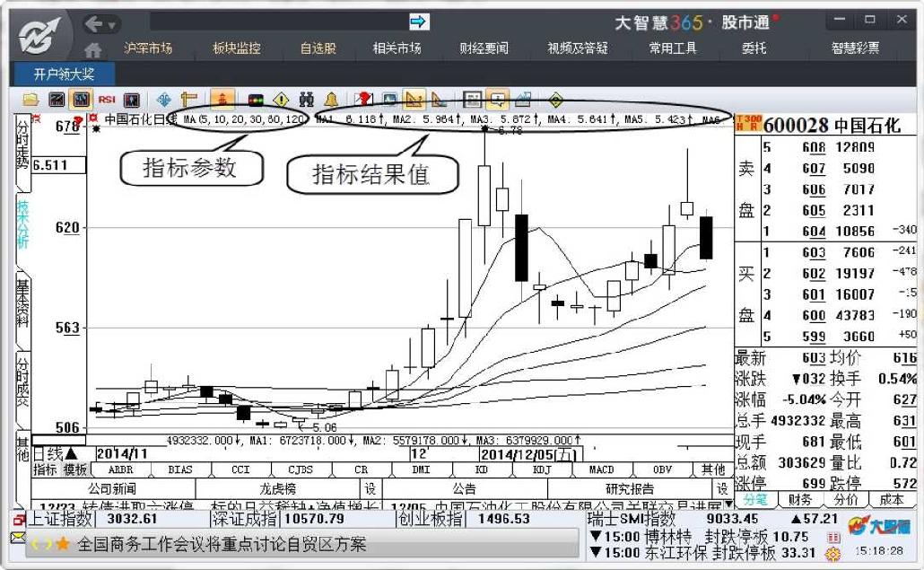Select the 开户领大奖 tab
Screen dimensions: 924x570
tap(64, 75)
